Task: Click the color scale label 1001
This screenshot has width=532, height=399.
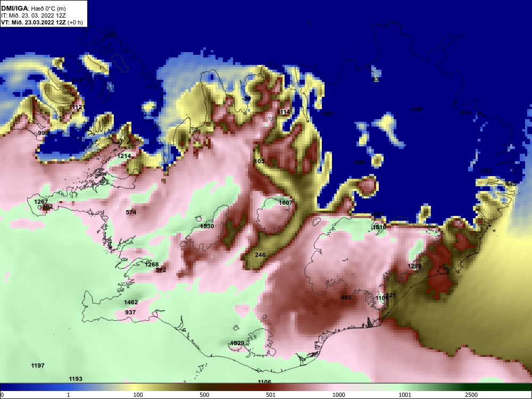Action: [x=405, y=395]
